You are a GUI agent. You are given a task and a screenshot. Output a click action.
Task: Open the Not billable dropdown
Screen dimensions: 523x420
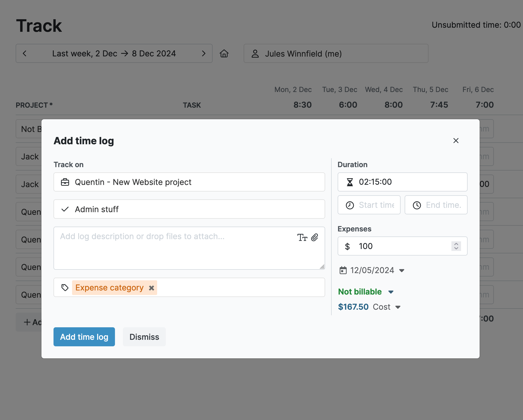point(390,292)
